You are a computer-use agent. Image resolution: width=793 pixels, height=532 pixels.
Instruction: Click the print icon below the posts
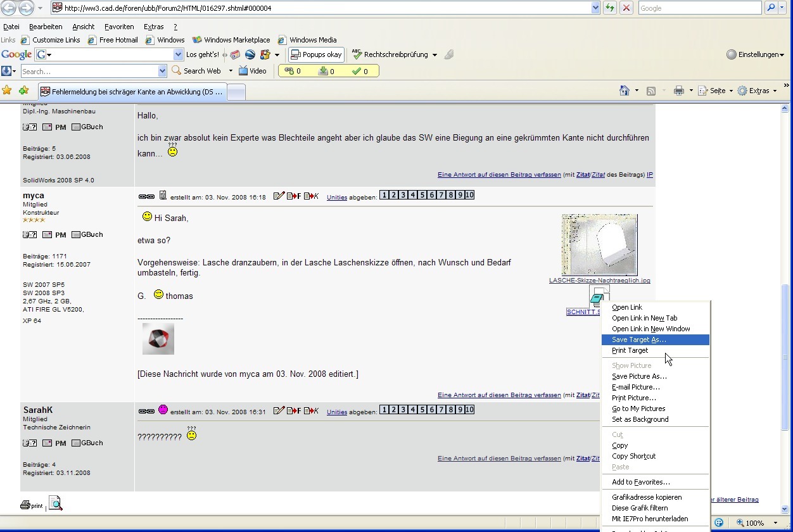(31, 505)
